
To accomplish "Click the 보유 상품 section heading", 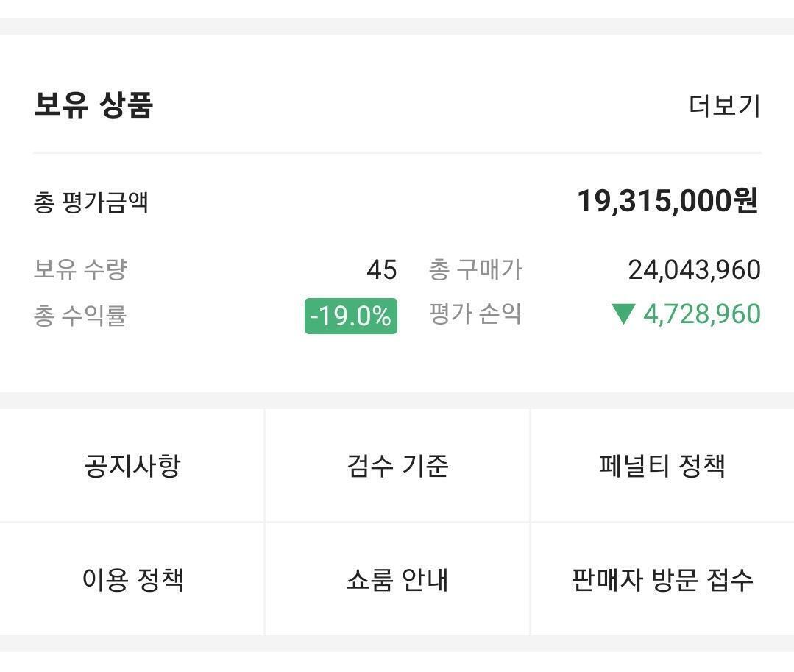I will (93, 105).
